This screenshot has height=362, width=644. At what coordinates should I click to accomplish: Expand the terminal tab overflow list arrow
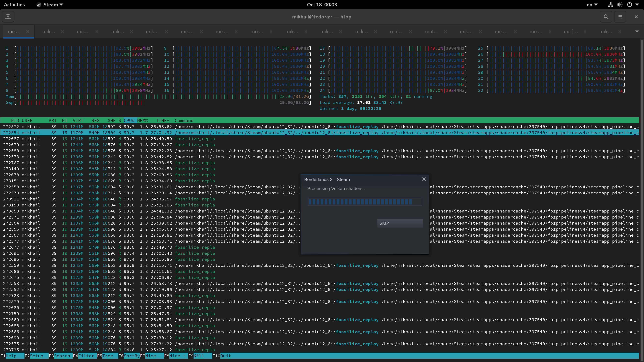637,32
